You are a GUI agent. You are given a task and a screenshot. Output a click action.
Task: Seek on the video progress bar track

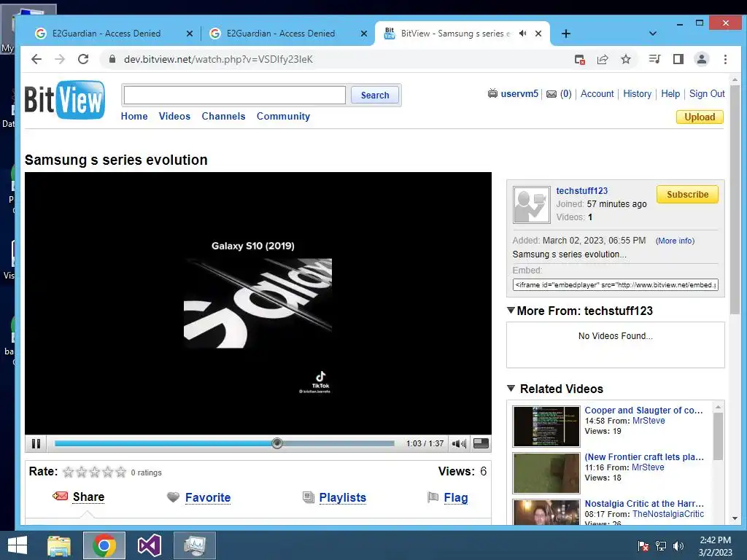coord(225,443)
